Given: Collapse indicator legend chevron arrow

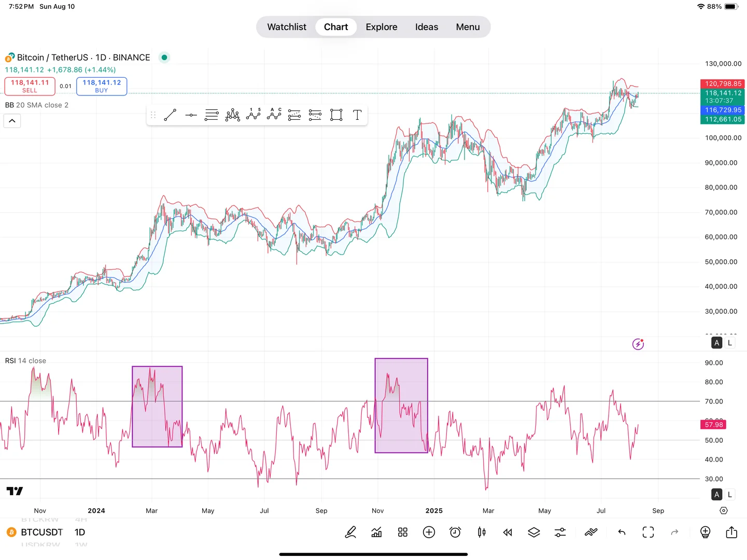Looking at the screenshot, I should [x=12, y=121].
